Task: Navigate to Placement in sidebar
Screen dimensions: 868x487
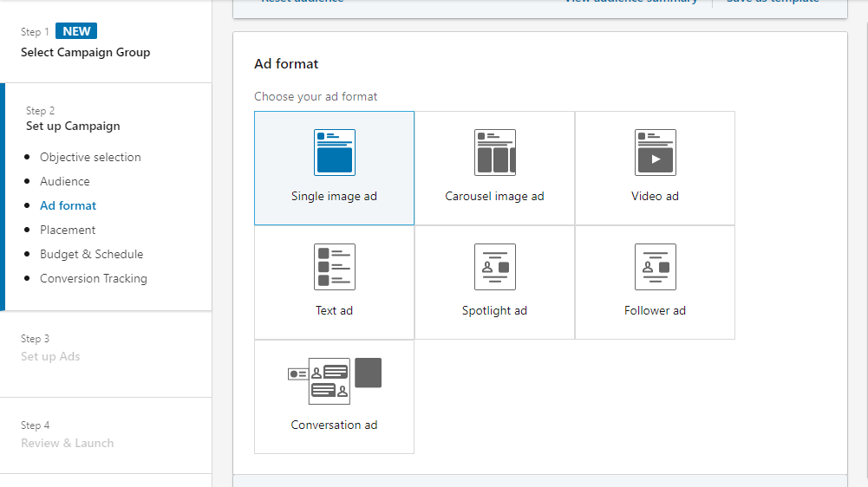Action: [68, 230]
